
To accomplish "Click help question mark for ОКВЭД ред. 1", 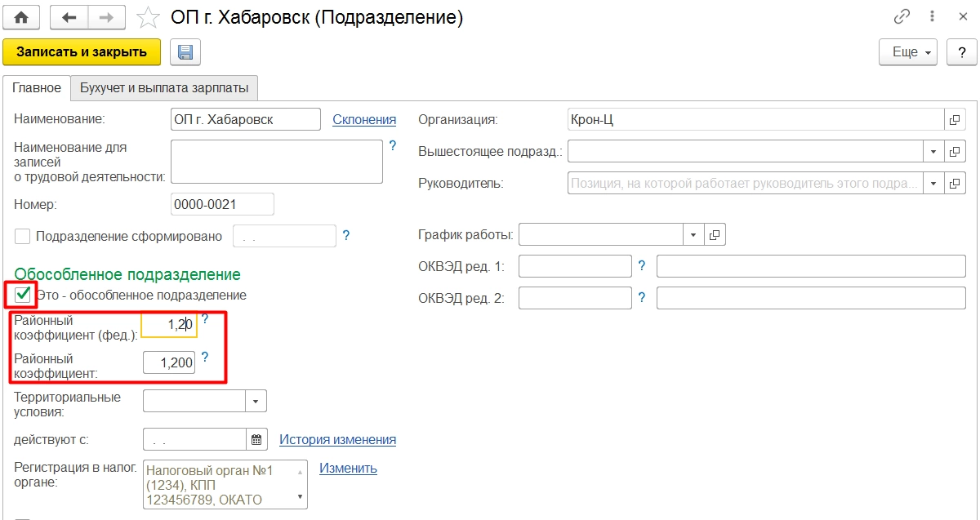I will coord(642,265).
